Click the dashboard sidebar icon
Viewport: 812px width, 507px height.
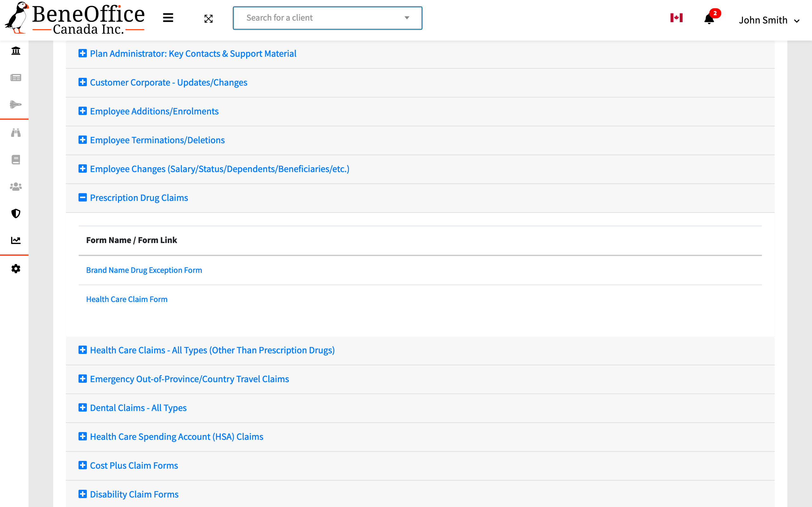pyautogui.click(x=16, y=51)
